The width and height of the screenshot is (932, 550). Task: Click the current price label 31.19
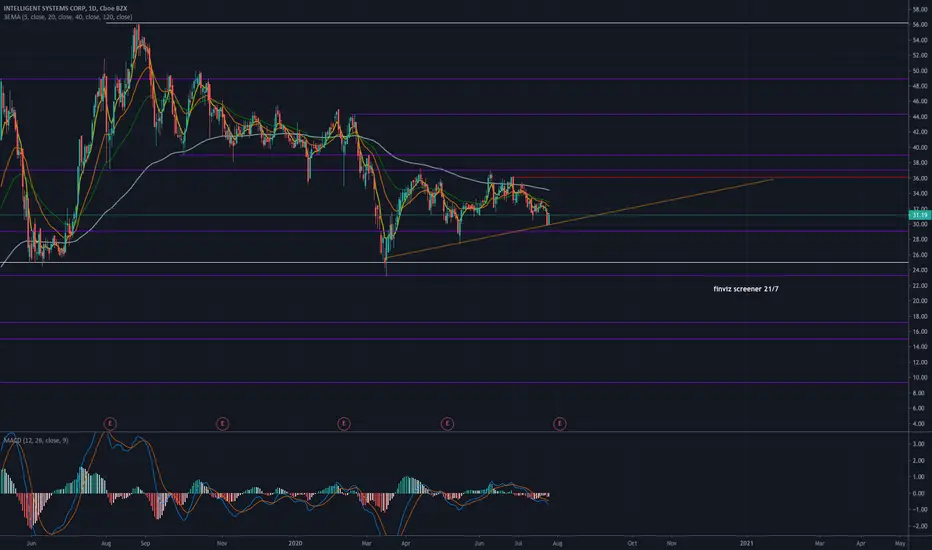coord(920,215)
